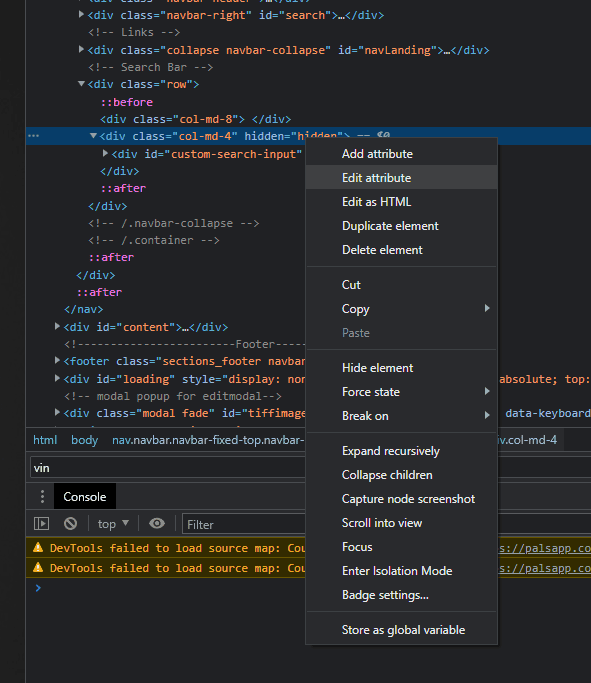The width and height of the screenshot is (591, 683).
Task: Select Capture node screenshot entry
Action: [x=401, y=499]
